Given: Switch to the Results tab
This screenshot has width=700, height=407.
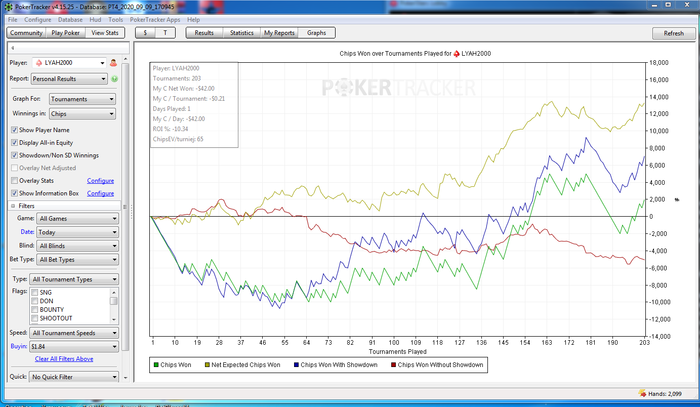Looking at the screenshot, I should (x=204, y=33).
